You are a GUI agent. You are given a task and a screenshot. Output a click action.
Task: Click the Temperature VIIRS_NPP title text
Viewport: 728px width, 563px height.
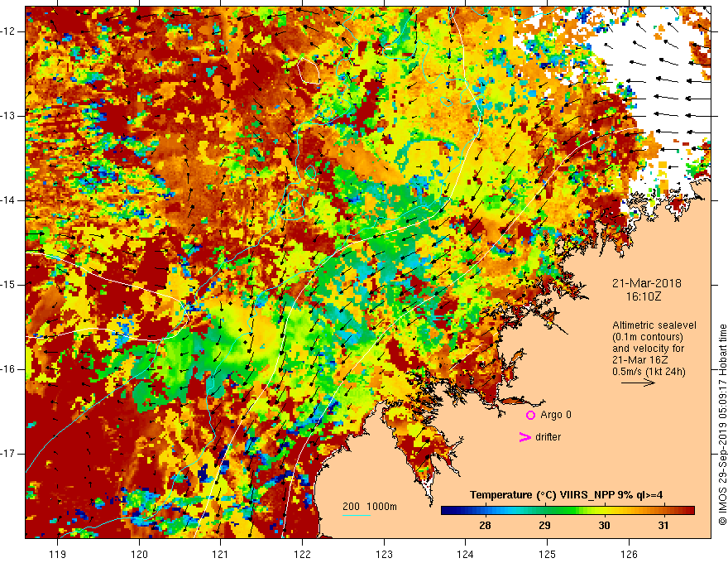point(566,495)
